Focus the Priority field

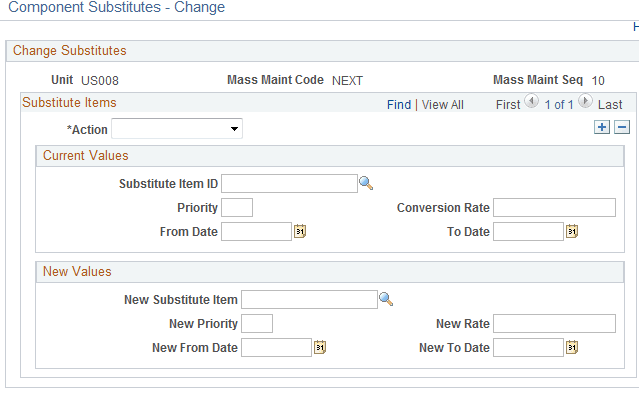tap(237, 207)
